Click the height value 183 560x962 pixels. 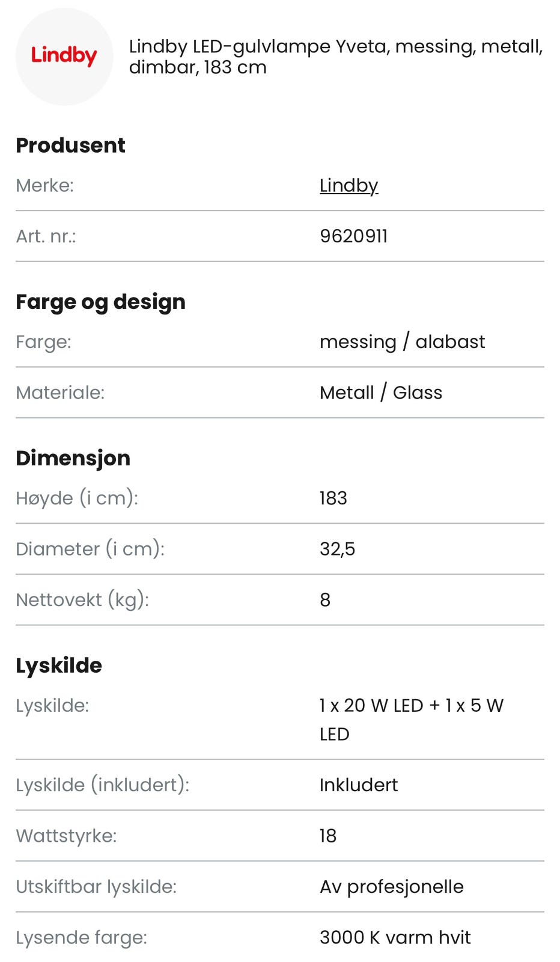(x=333, y=498)
